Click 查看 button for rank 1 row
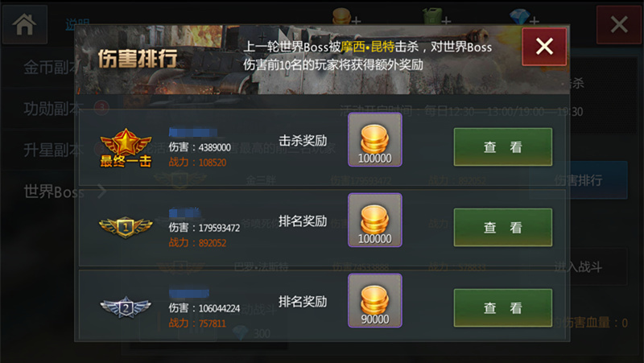Image resolution: width=644 pixels, height=363 pixels. [502, 228]
